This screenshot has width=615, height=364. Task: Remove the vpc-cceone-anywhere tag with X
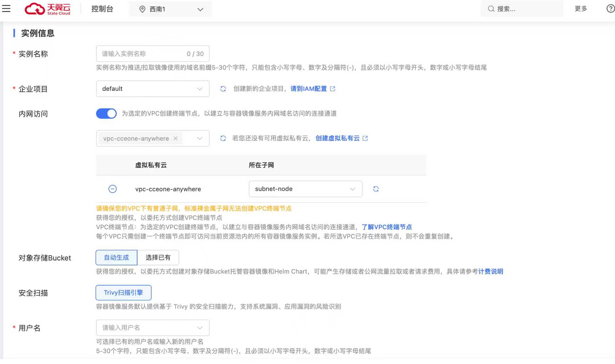coord(175,138)
